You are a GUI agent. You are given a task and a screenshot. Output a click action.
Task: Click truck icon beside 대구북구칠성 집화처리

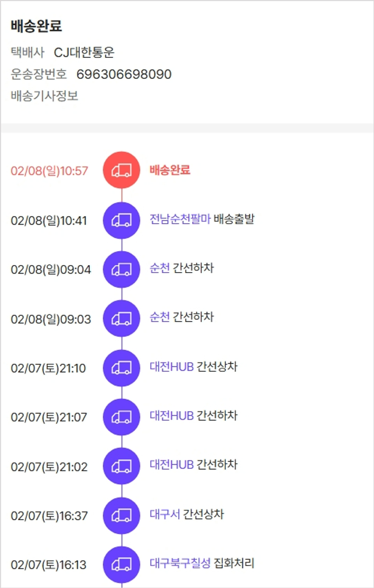(122, 565)
